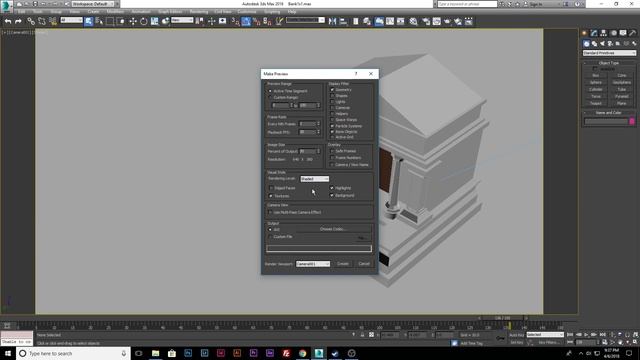Select the Lights category icon

602,44
